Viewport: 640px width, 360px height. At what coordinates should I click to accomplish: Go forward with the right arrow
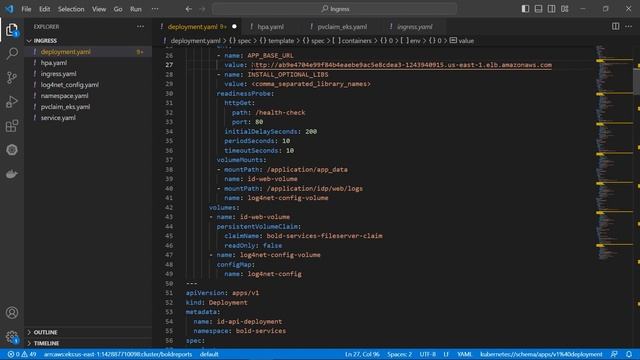point(202,9)
